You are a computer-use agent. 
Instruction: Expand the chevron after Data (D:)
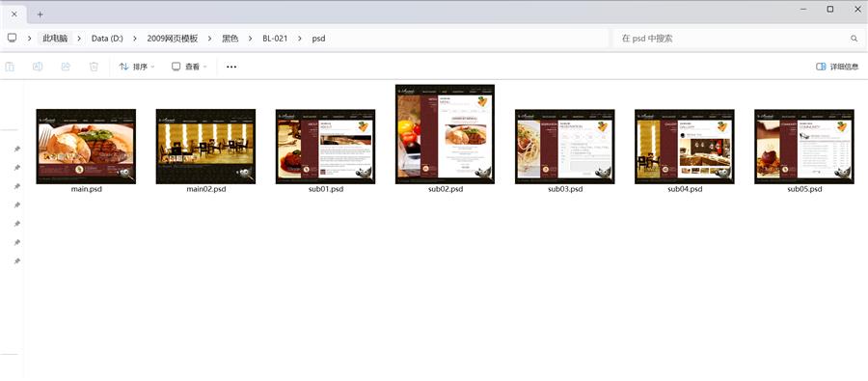134,39
